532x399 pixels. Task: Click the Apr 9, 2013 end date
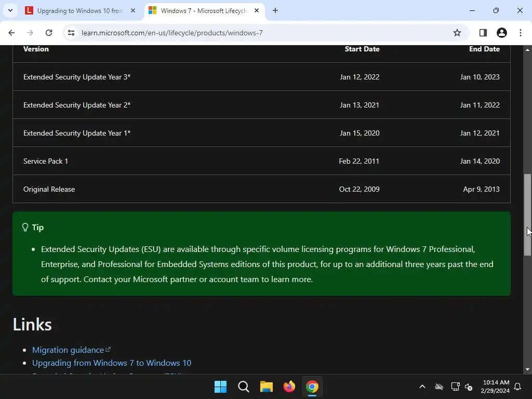[482, 189]
